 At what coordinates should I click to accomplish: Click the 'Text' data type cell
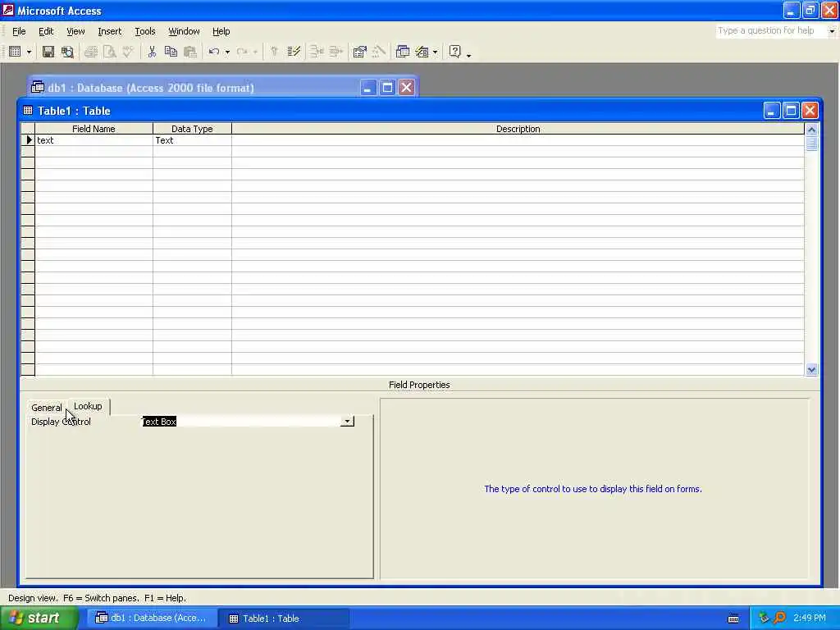click(x=192, y=140)
